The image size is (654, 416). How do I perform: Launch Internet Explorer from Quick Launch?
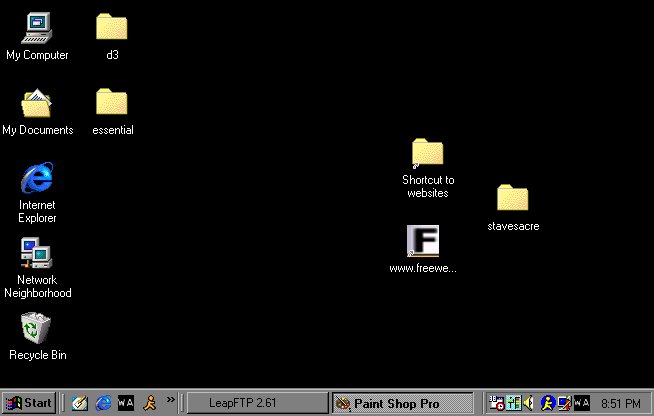point(103,403)
